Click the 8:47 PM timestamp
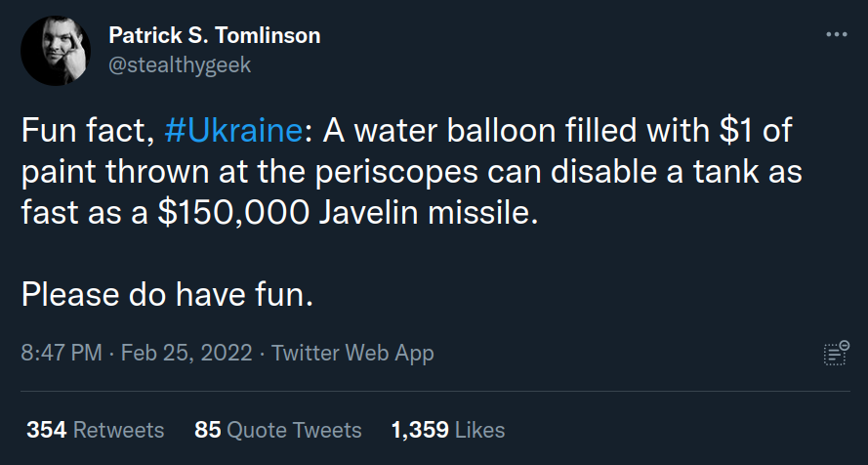 [x=61, y=353]
